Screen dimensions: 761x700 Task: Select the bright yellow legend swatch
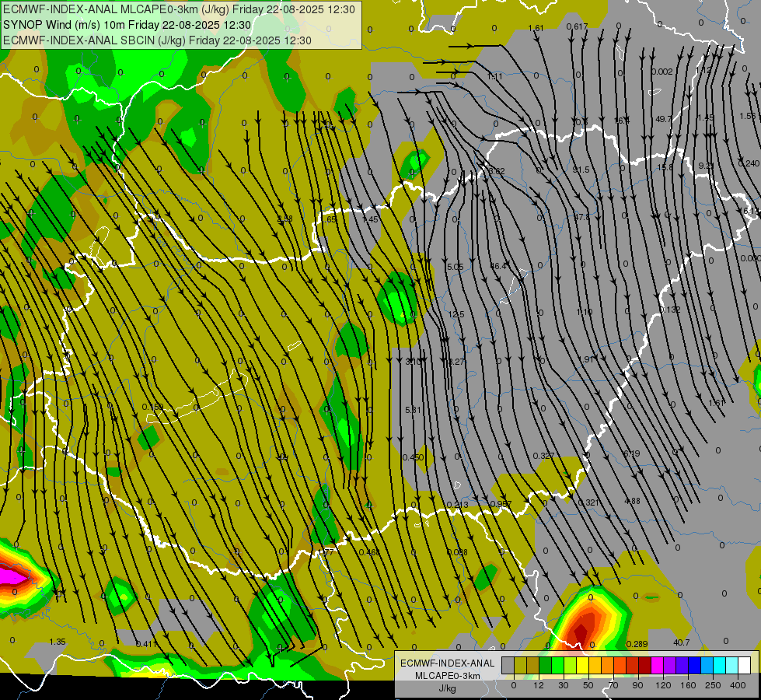(582, 665)
